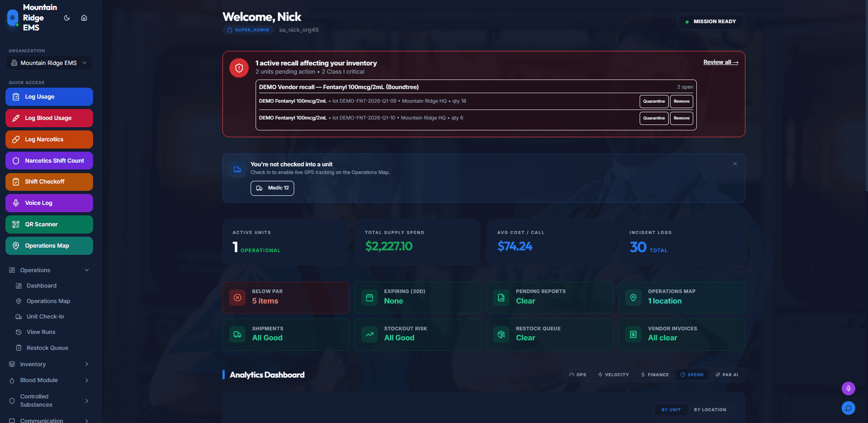Start Narcotics Shift Count
868x423 pixels.
click(49, 161)
